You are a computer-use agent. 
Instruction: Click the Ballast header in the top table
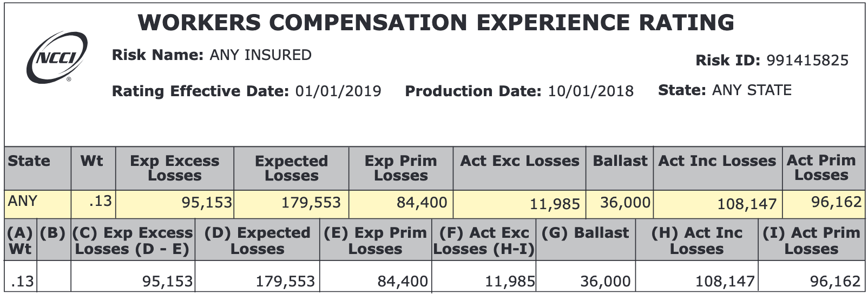(x=620, y=161)
